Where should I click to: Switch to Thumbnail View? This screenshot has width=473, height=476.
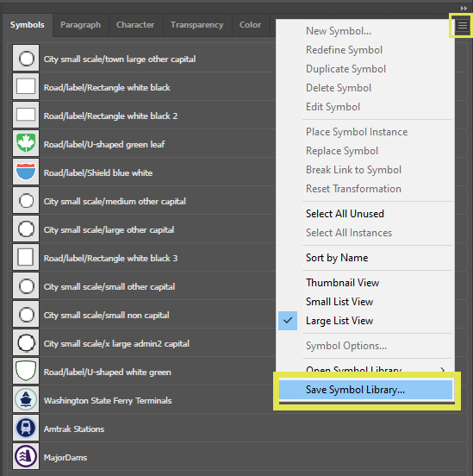[x=365, y=283]
